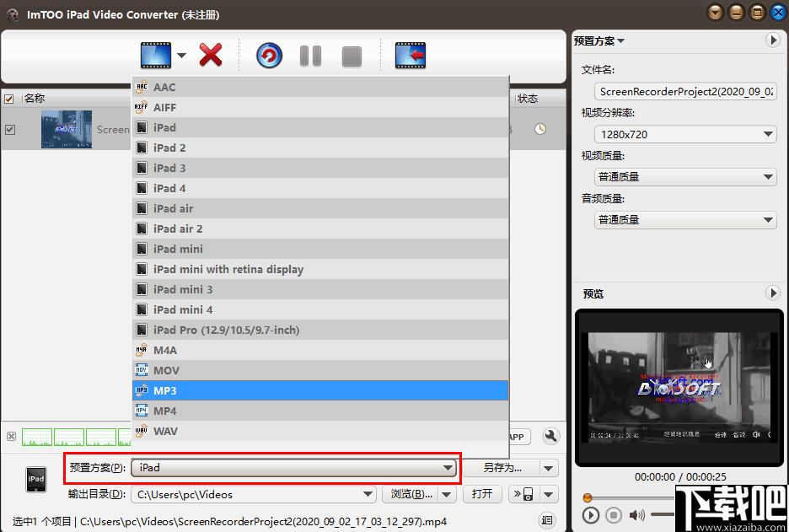Viewport: 789px width, 532px height.
Task: Choose iPad air 2 profile
Action: coord(320,228)
